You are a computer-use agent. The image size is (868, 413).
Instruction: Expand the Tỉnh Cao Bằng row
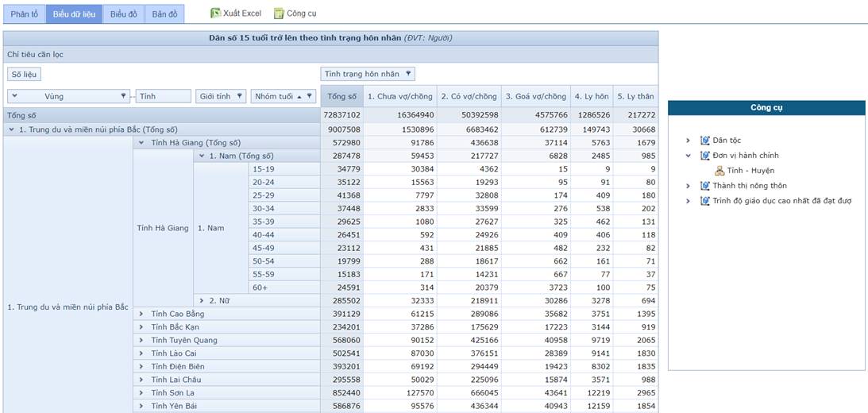click(141, 314)
